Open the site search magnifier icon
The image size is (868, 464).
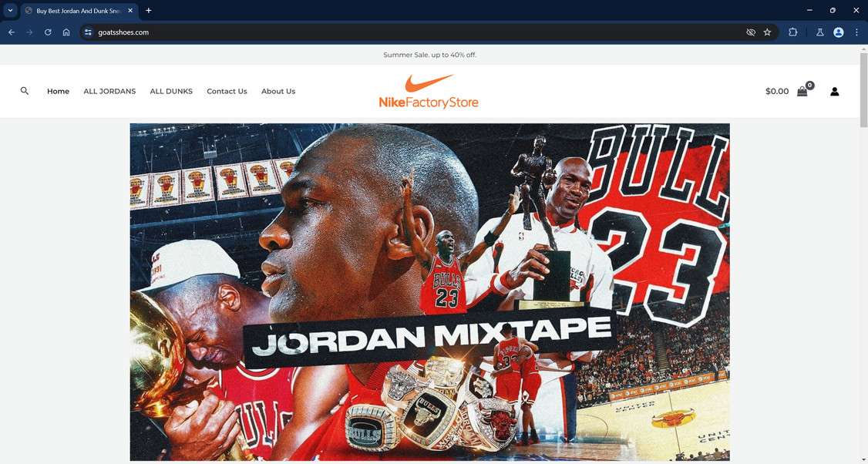(25, 91)
